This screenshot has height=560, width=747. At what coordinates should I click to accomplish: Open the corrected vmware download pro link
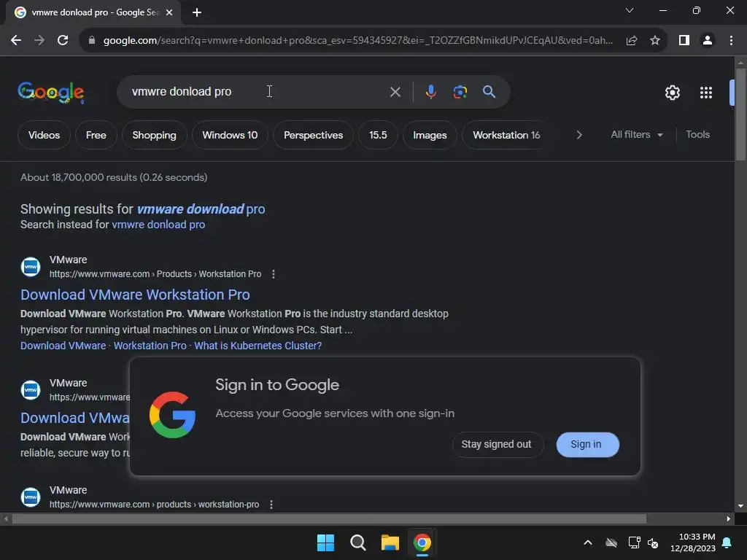tap(201, 209)
